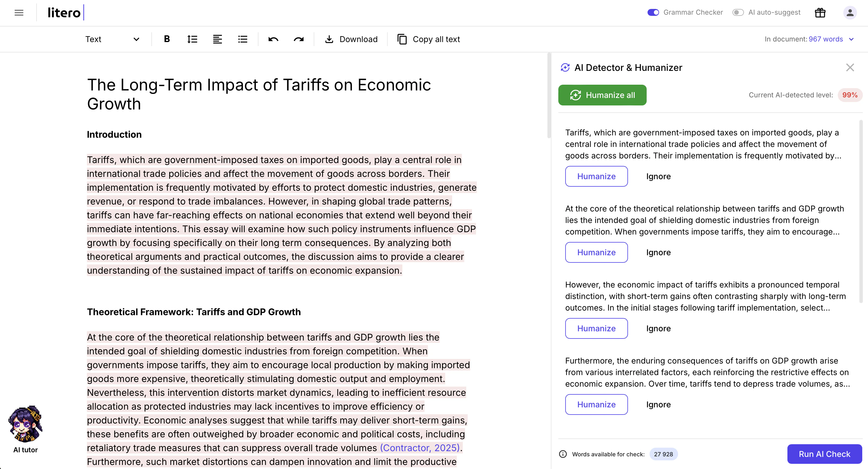This screenshot has height=469, width=868.
Task: Insert a bulleted list
Action: (x=243, y=39)
